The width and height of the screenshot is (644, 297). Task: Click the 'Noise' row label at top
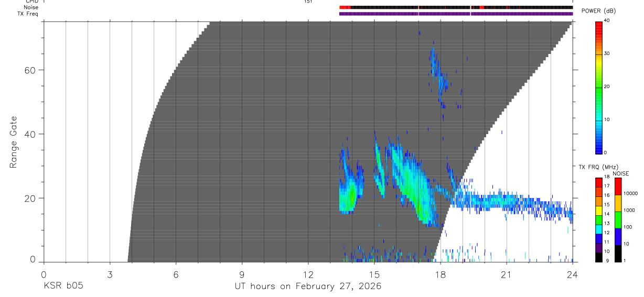[x=31, y=7]
